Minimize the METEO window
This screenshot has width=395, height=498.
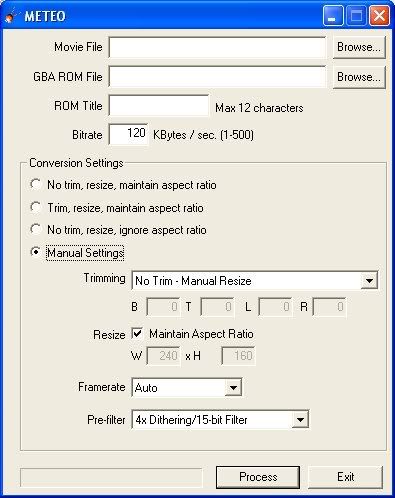click(333, 16)
